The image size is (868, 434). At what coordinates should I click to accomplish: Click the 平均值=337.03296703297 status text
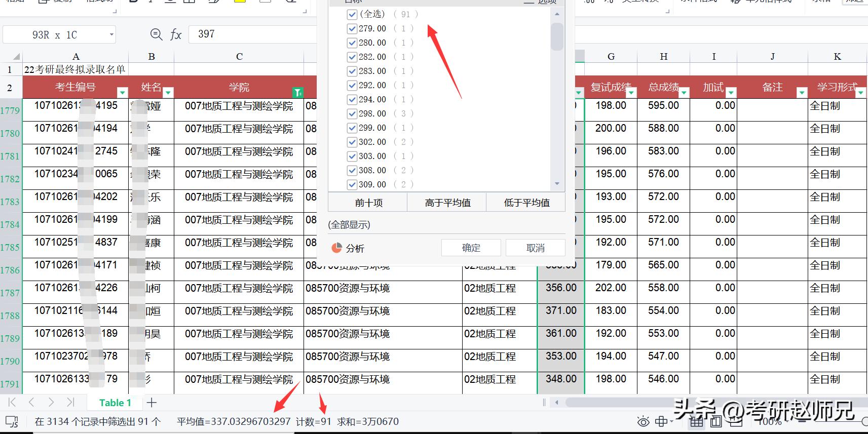click(234, 421)
